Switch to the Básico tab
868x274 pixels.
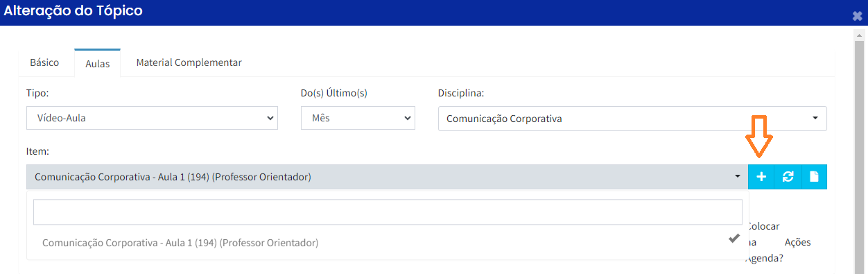coord(44,62)
